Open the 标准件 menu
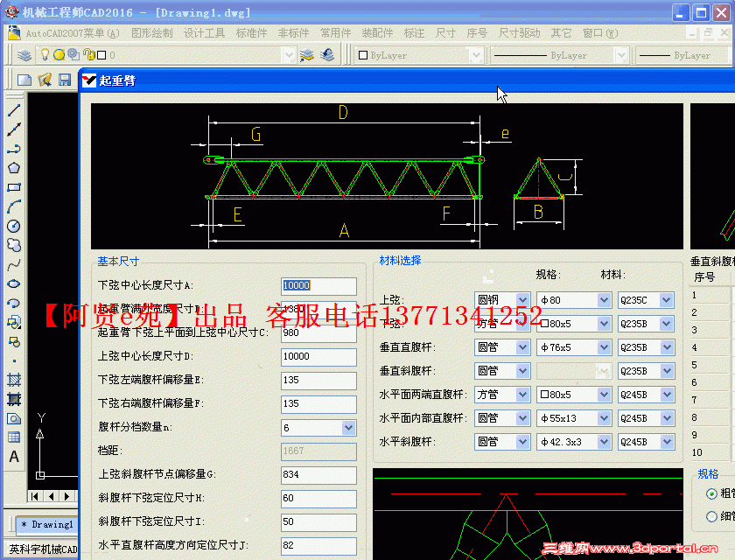 pos(251,33)
